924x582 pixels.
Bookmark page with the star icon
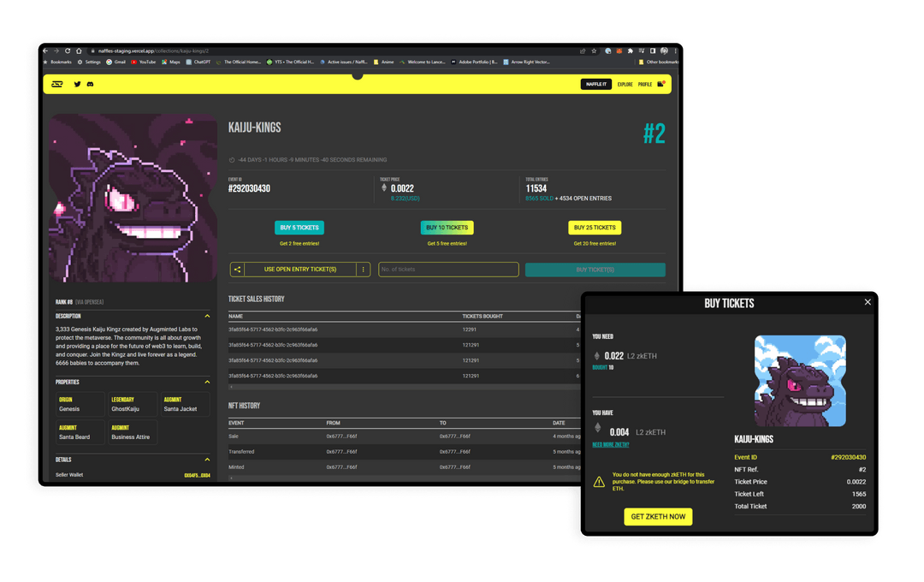(x=595, y=50)
